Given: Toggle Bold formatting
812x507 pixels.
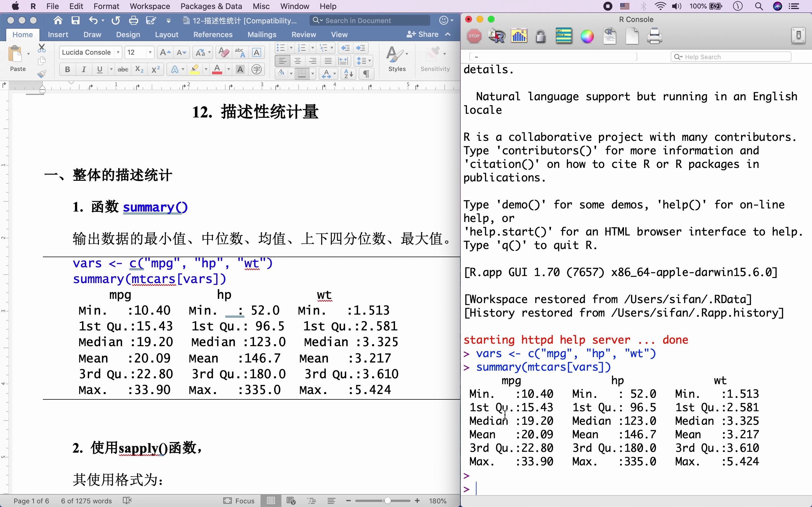Looking at the screenshot, I should pos(67,69).
